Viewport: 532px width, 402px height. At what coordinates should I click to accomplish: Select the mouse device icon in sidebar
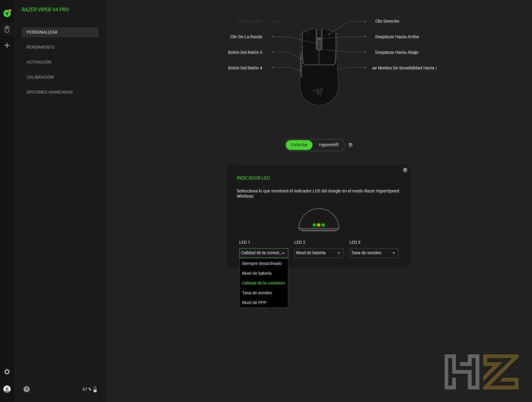[x=7, y=29]
